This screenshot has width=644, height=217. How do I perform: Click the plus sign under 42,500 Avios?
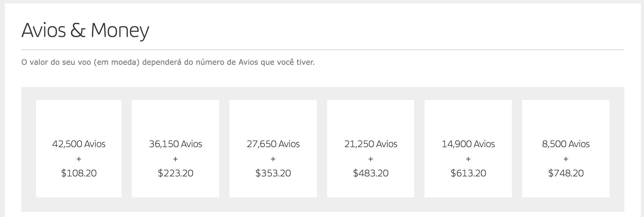coord(79,159)
